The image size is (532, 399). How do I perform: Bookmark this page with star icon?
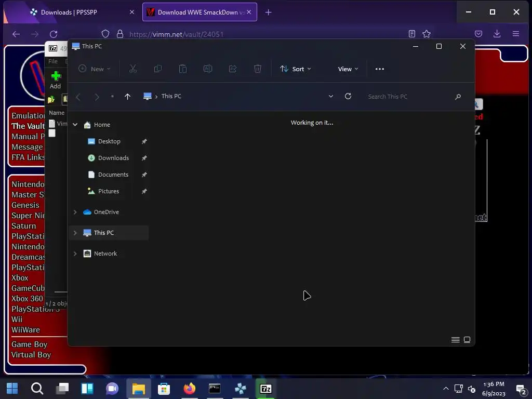427,34
